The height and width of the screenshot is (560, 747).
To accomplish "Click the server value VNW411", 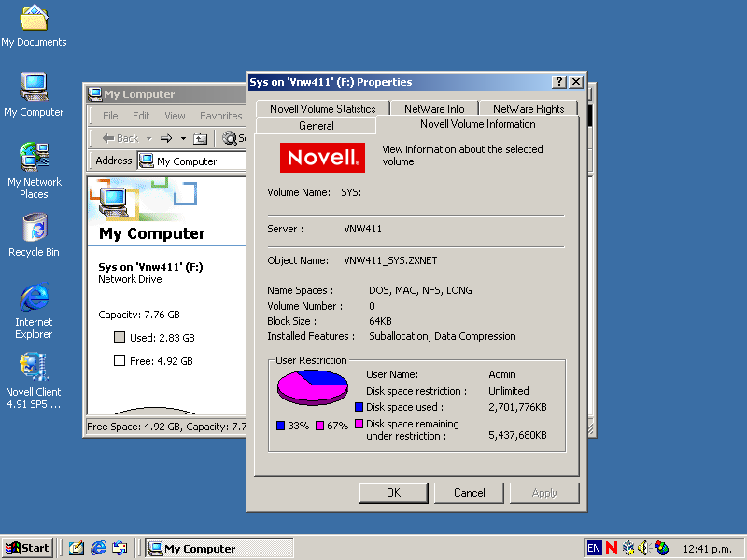I will (362, 229).
